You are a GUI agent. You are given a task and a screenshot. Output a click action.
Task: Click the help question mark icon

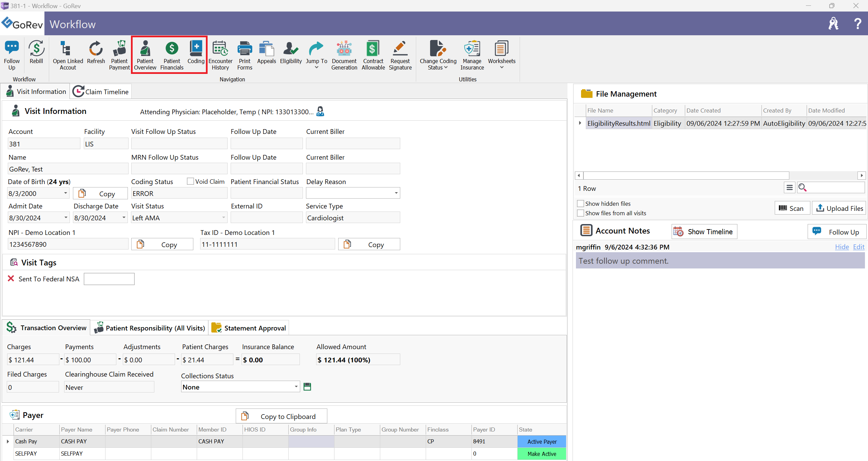click(858, 24)
